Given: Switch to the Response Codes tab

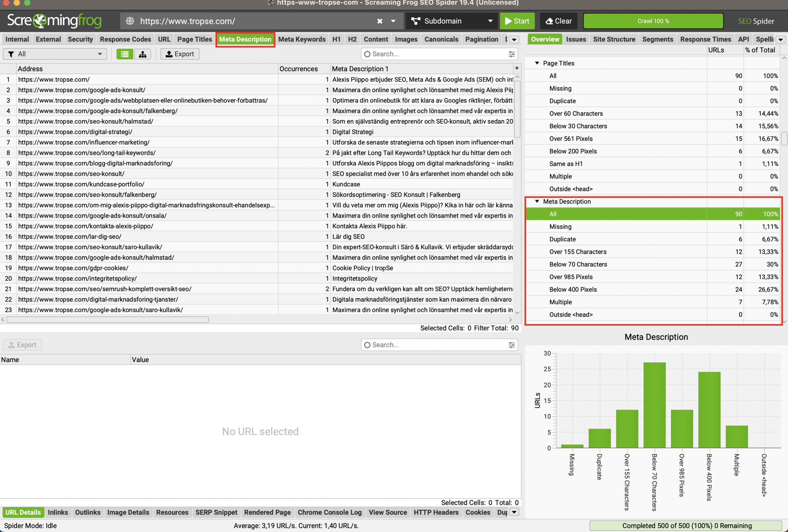Looking at the screenshot, I should [125, 39].
